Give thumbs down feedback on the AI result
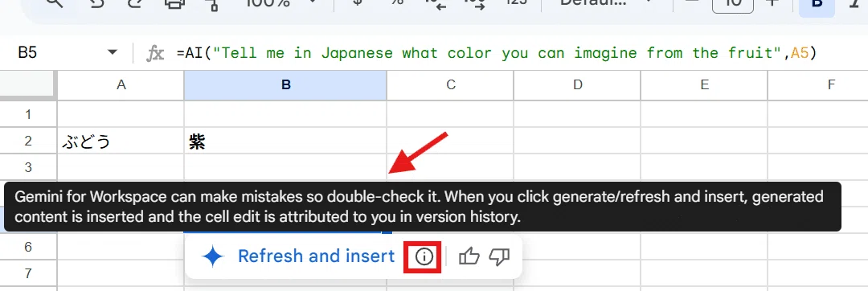868x291 pixels. pos(499,256)
